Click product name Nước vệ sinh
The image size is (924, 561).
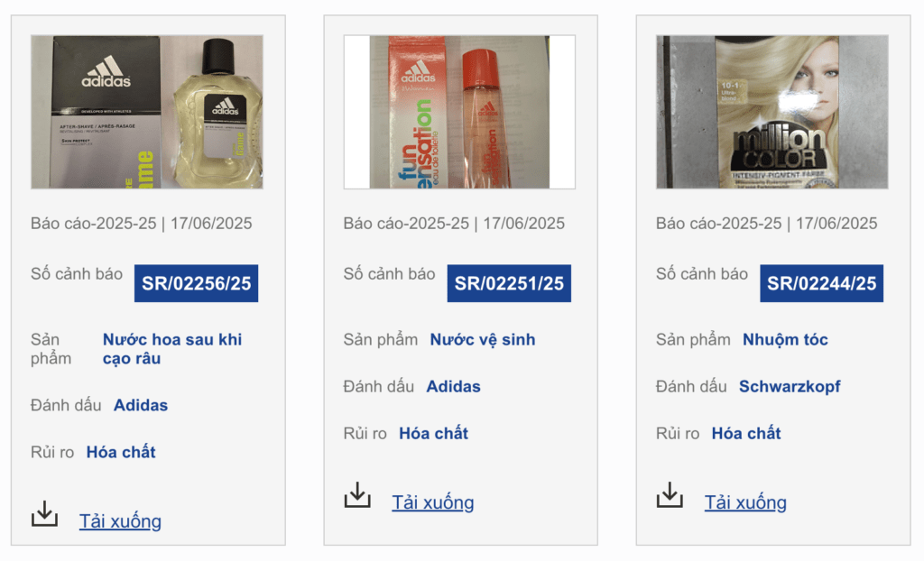(483, 339)
